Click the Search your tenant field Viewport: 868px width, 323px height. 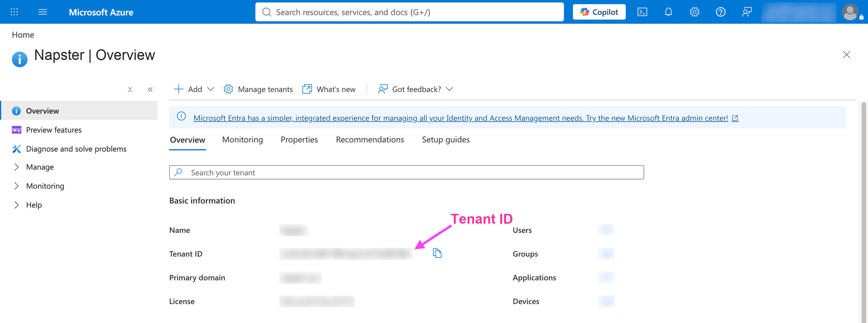(406, 172)
